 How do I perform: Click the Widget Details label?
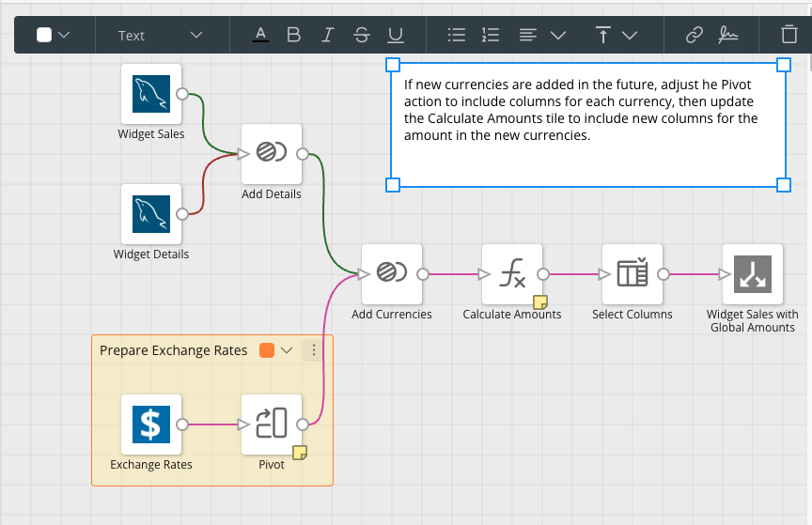[151, 255]
